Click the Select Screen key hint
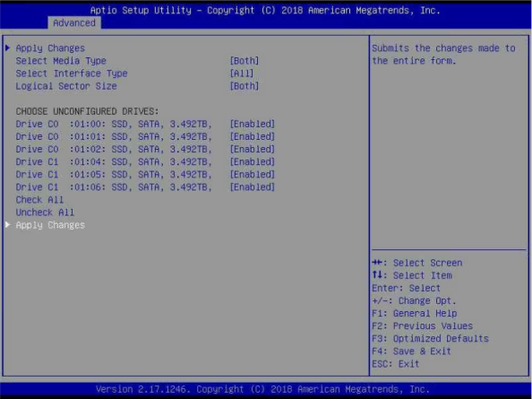The width and height of the screenshot is (532, 399). coord(417,263)
